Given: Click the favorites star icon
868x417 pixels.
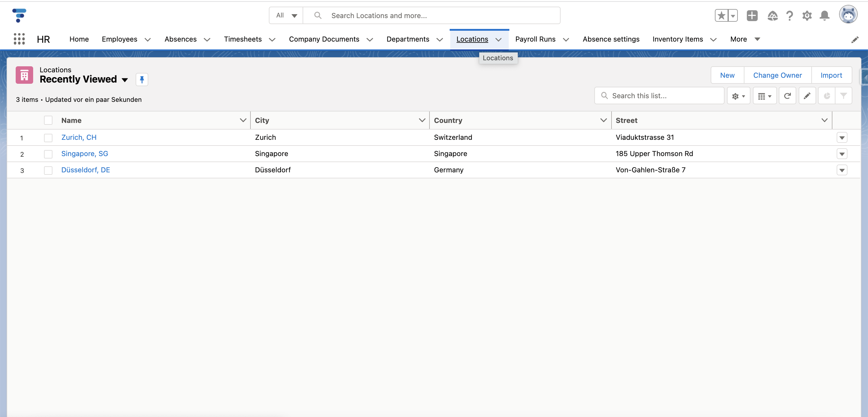Looking at the screenshot, I should 721,15.
